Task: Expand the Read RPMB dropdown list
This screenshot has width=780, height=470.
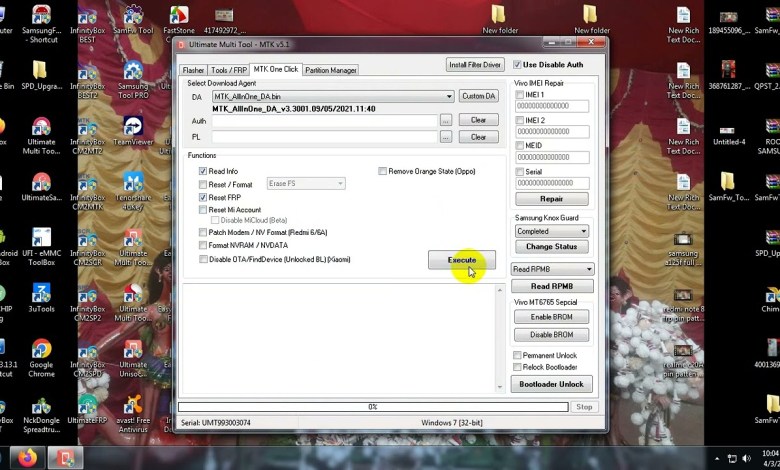Action: click(x=589, y=269)
